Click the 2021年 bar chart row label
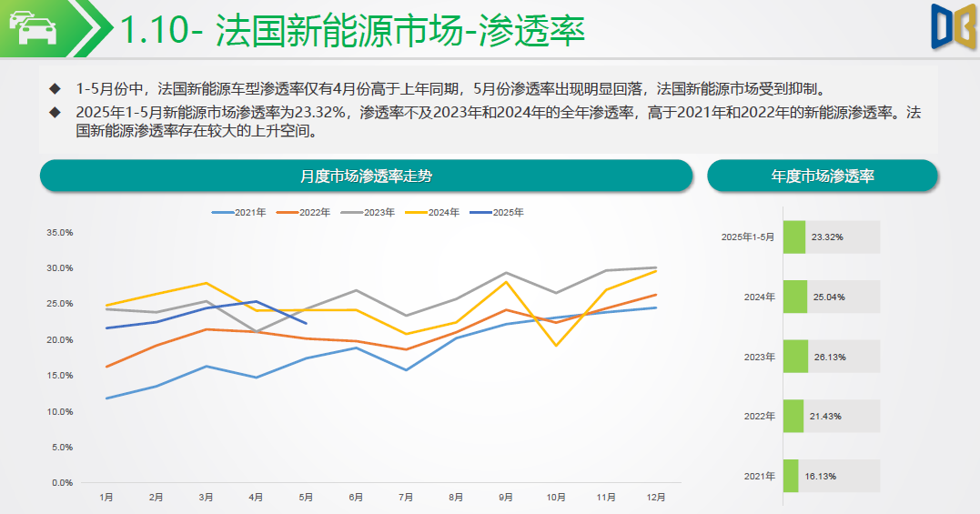 pyautogui.click(x=760, y=476)
